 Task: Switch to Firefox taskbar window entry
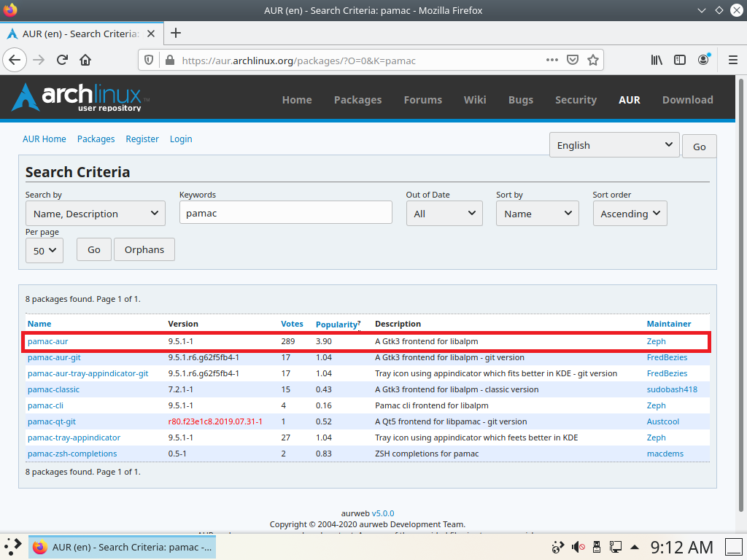coord(123,547)
